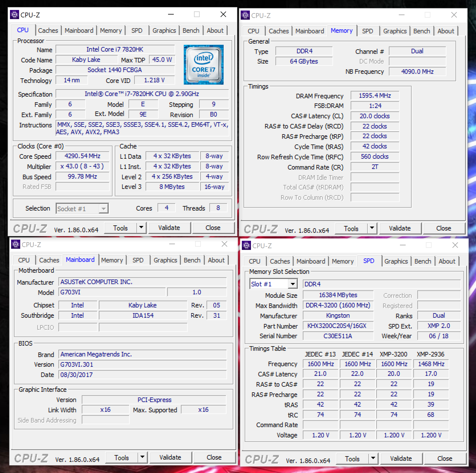
Task: Click the CPU-Z app icon in the CPU-tab window title bar
Action: point(15,15)
